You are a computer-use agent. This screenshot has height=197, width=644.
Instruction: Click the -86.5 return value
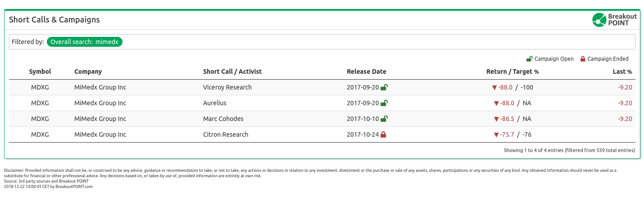point(507,119)
